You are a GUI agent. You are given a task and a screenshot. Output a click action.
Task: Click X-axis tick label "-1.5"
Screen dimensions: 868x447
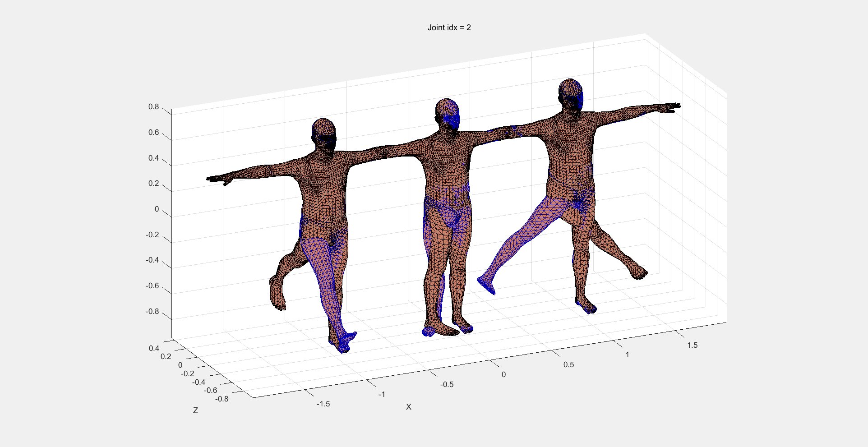click(323, 404)
